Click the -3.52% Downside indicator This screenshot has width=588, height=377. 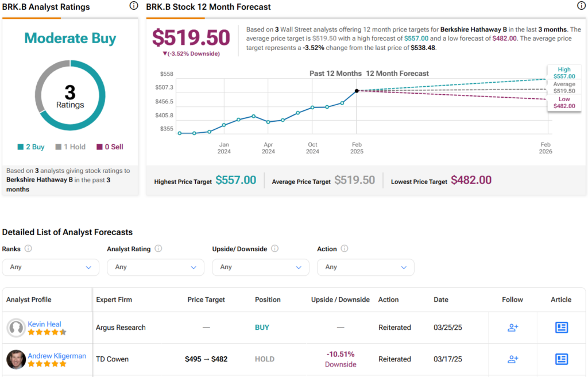[191, 53]
